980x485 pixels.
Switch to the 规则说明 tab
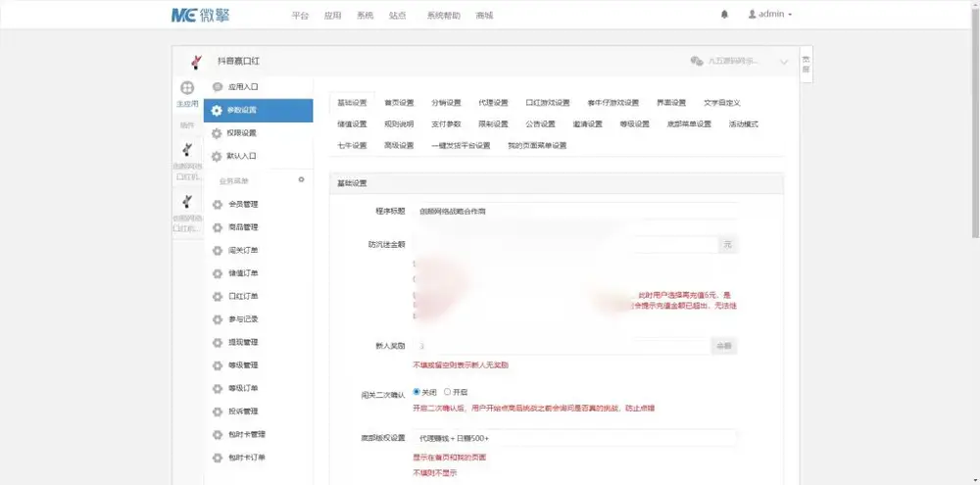click(x=399, y=124)
